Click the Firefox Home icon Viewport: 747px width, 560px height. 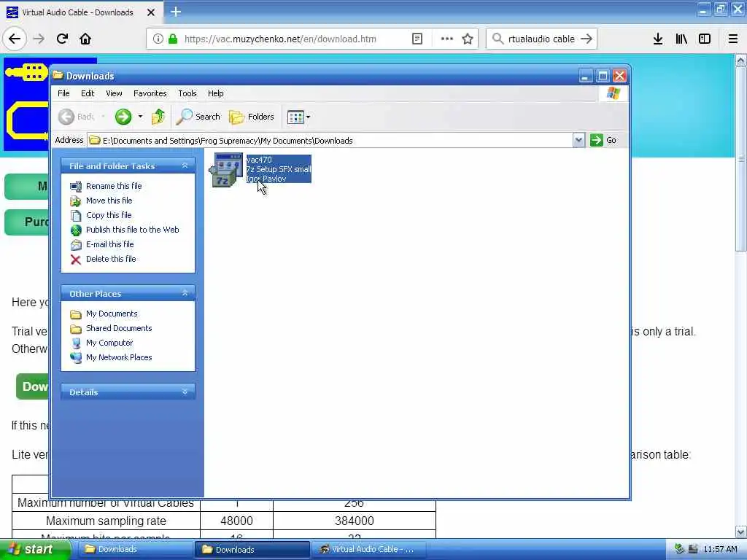click(x=85, y=39)
